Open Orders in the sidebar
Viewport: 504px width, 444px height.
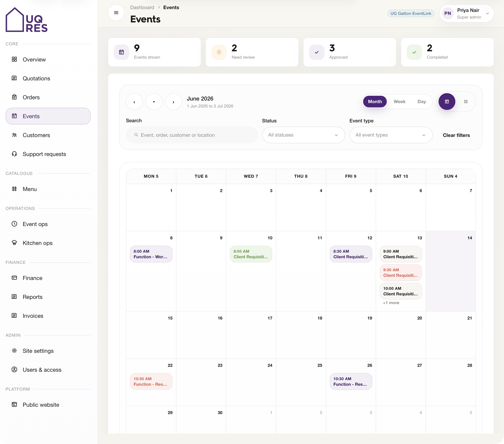[48, 97]
